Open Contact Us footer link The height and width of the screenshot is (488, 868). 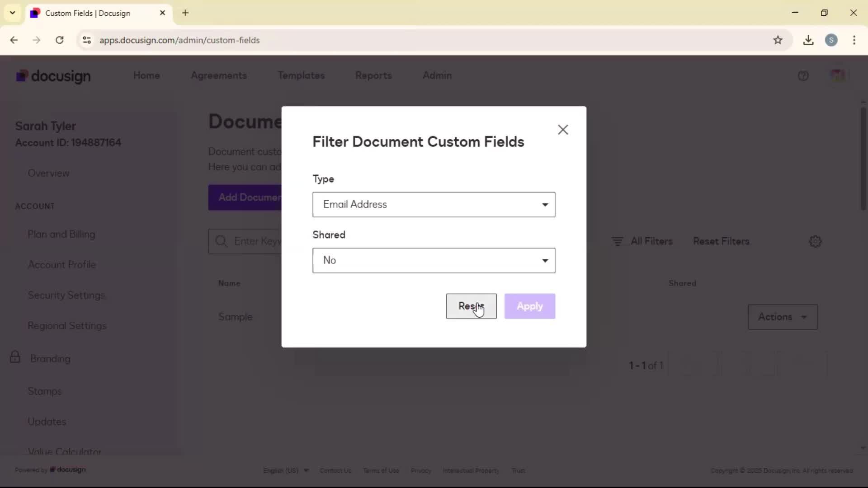[335, 470]
